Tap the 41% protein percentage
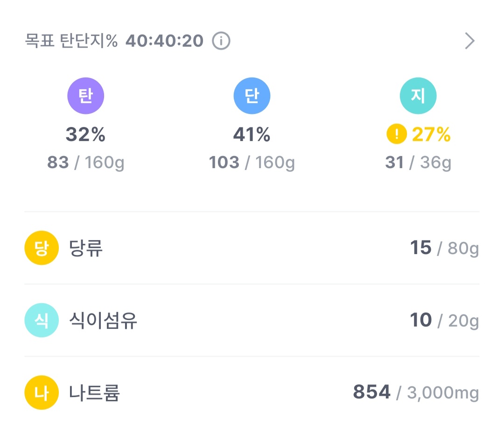The image size is (504, 427). coord(252,135)
